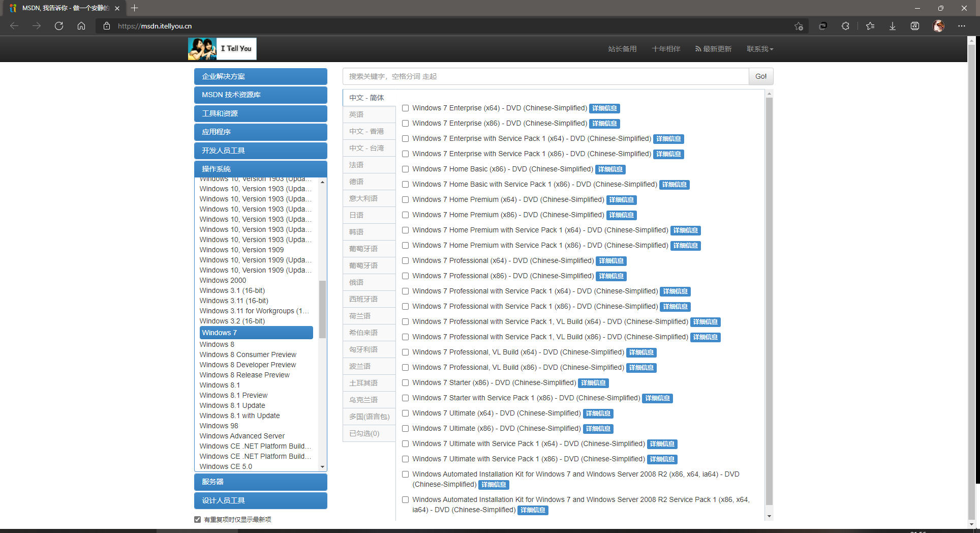
Task: Click the site lock icon in address bar
Action: [x=107, y=26]
